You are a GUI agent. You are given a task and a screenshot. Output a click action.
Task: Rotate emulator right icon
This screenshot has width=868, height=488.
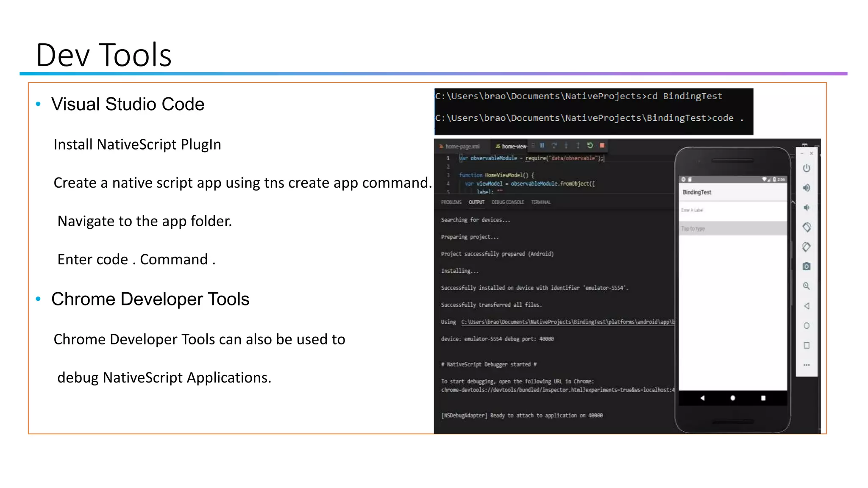coord(807,247)
